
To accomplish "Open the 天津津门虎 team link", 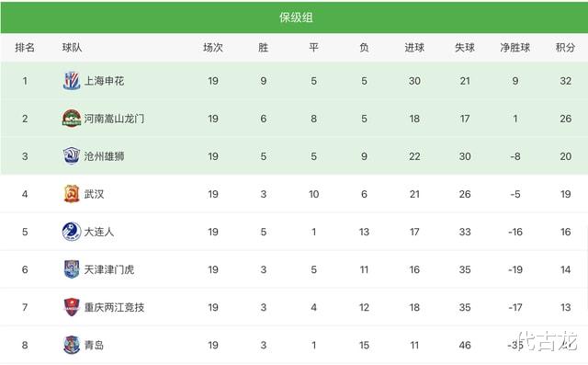I will [x=109, y=269].
